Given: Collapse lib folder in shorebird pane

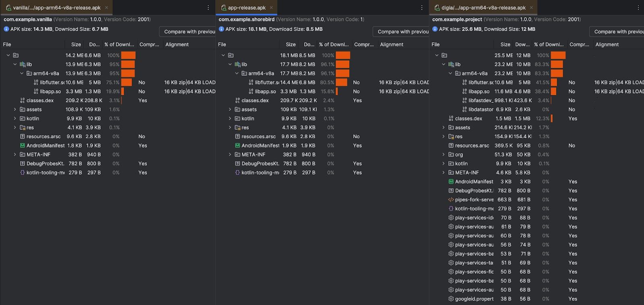Looking at the screenshot, I should (x=230, y=64).
